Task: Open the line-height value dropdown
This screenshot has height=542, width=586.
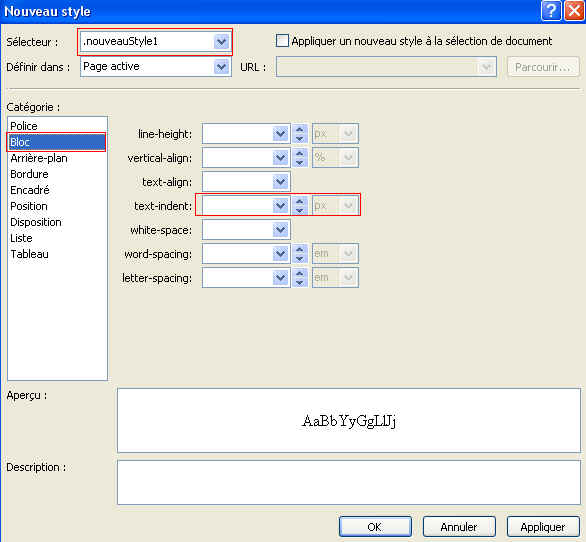Action: point(281,133)
